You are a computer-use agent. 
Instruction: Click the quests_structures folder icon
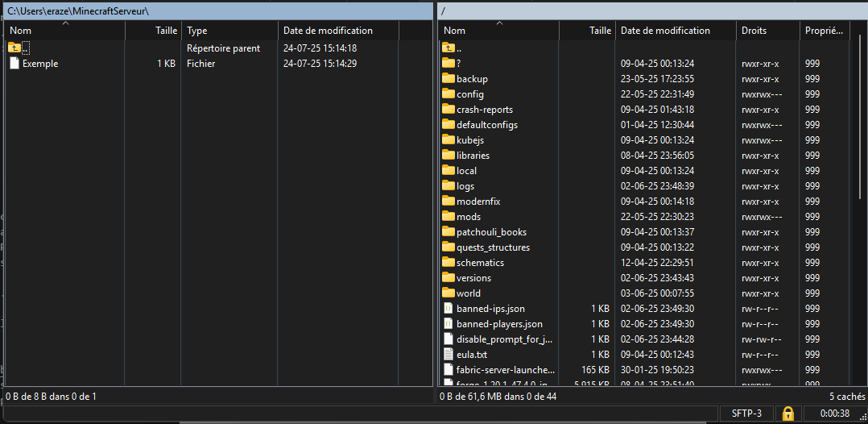click(448, 247)
